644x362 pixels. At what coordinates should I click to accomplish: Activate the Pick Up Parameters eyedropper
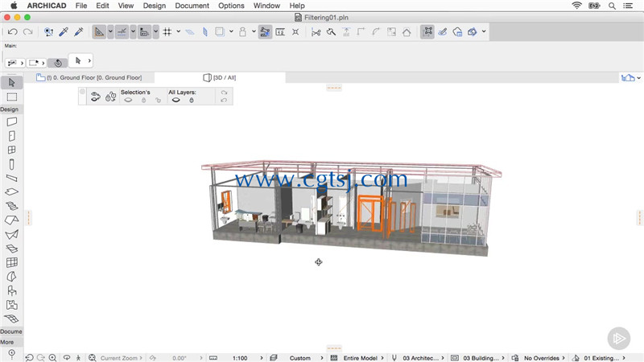(x=64, y=32)
